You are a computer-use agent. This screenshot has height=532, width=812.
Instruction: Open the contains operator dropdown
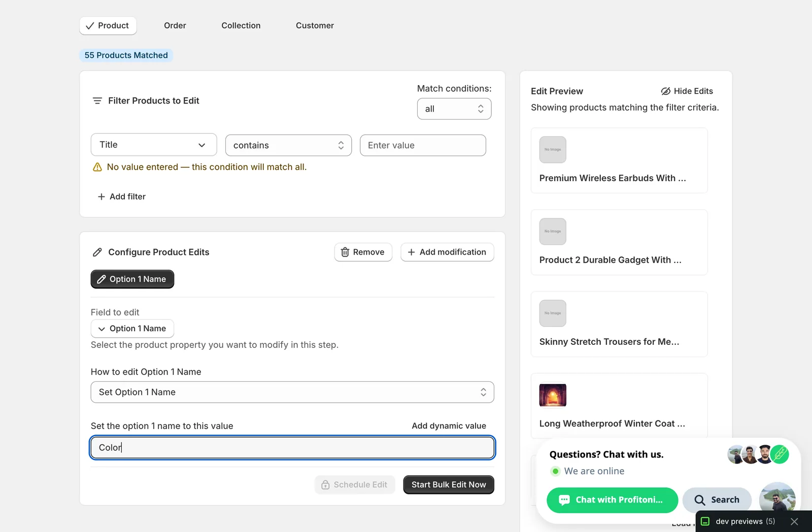coord(288,145)
